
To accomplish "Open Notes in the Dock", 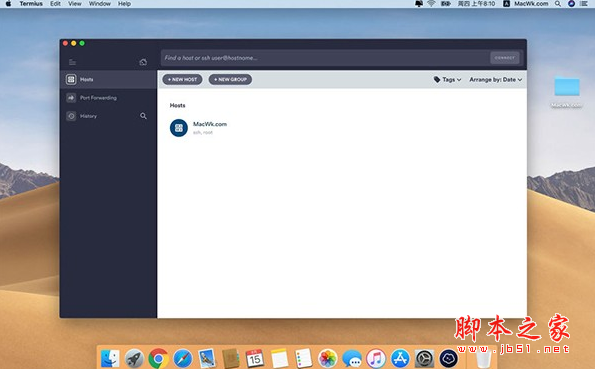I will pyautogui.click(x=280, y=358).
